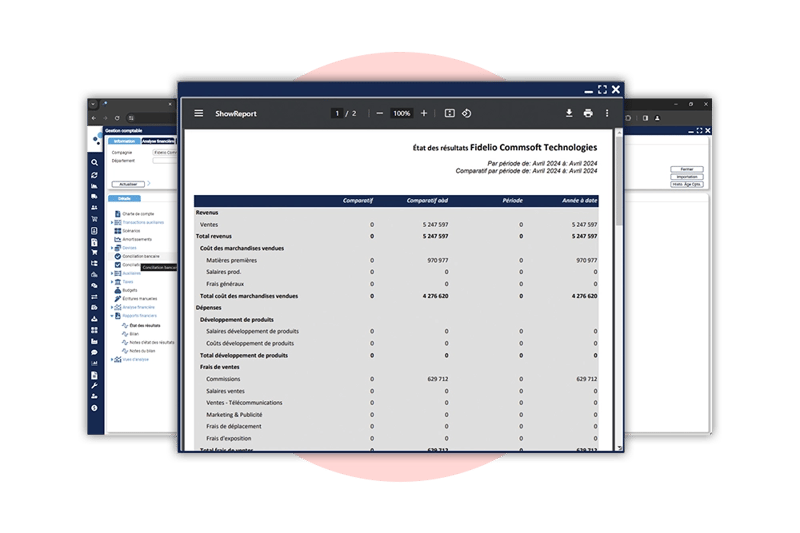Expand the Transactions auxiliaires node

coord(112,222)
